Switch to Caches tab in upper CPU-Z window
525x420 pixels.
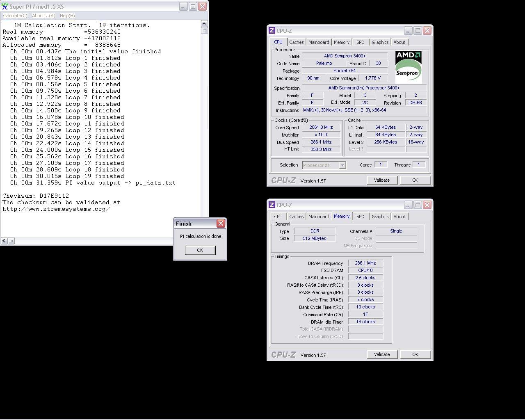(x=296, y=42)
